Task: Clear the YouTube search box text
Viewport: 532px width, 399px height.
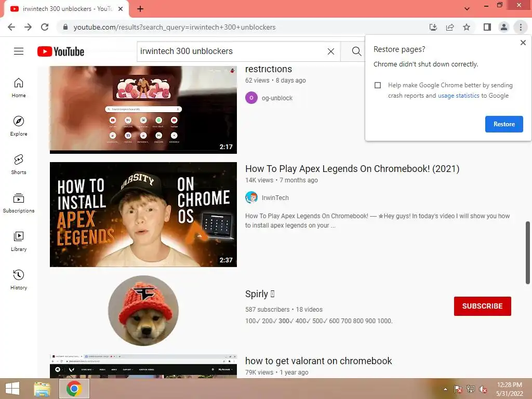Action: coord(331,51)
